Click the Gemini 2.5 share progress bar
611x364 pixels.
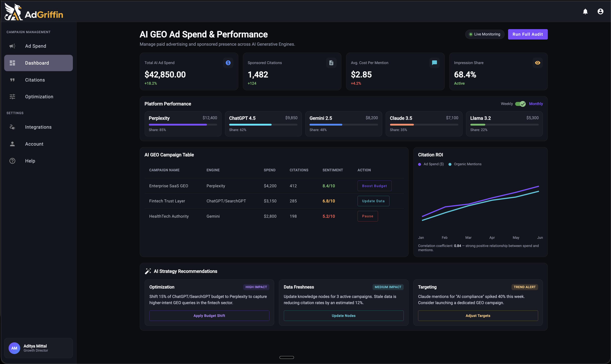[x=343, y=125]
